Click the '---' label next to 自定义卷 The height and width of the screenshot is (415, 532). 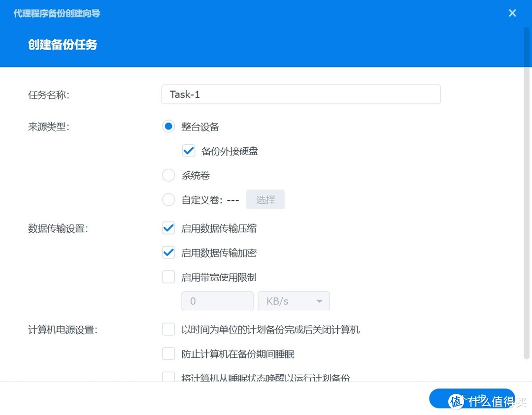pos(233,199)
